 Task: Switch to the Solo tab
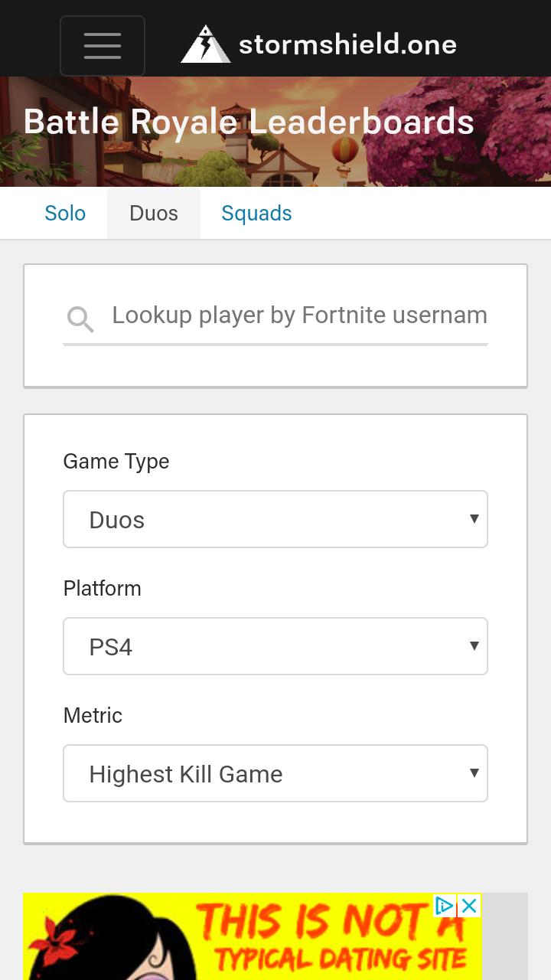point(65,213)
